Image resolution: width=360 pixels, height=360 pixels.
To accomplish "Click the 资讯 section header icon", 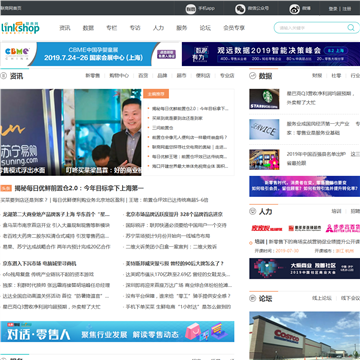I will (x=4, y=76).
